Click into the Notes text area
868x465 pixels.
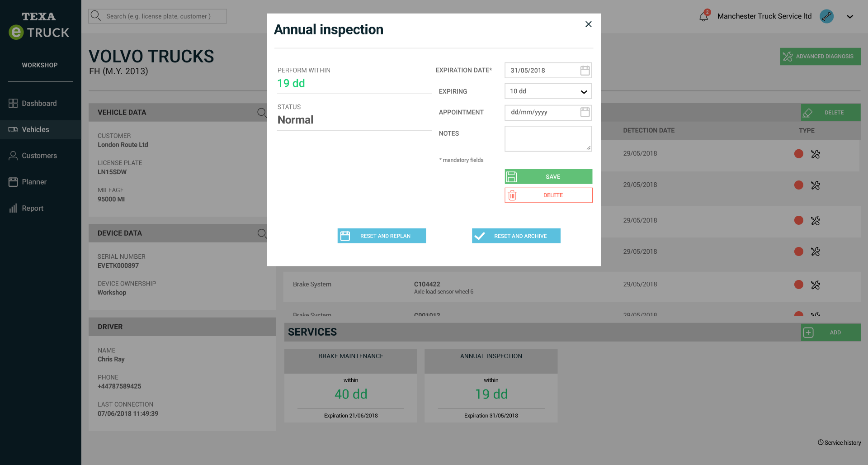548,139
